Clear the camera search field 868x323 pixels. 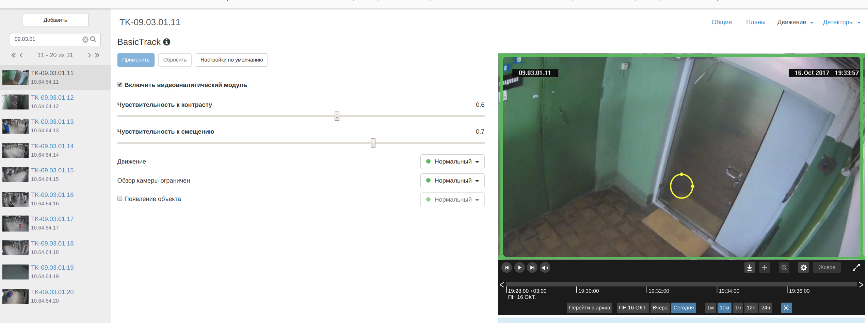(85, 39)
